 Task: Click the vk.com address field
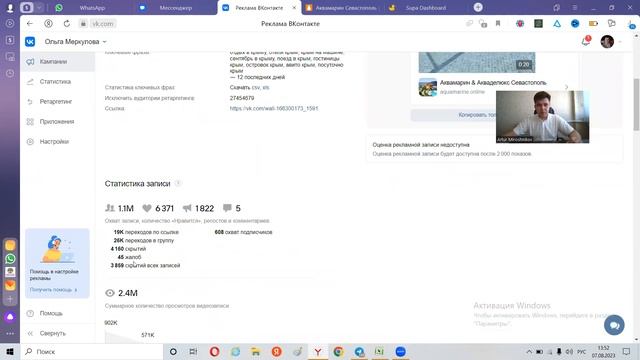click(x=102, y=24)
